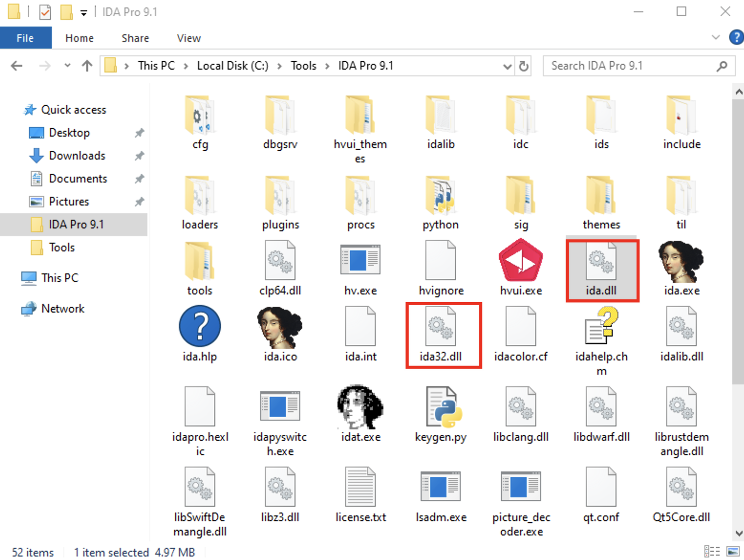Open the procs folder

pyautogui.click(x=360, y=203)
